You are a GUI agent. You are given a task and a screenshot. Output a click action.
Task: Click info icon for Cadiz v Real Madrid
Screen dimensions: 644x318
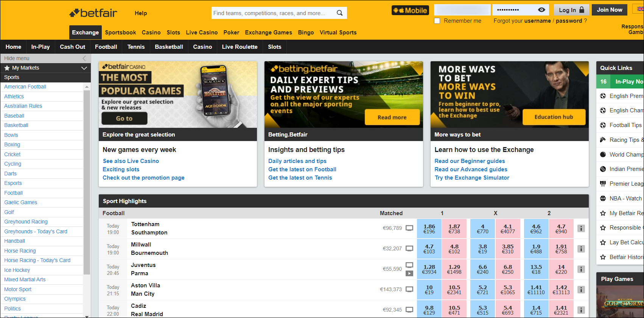[x=581, y=310]
